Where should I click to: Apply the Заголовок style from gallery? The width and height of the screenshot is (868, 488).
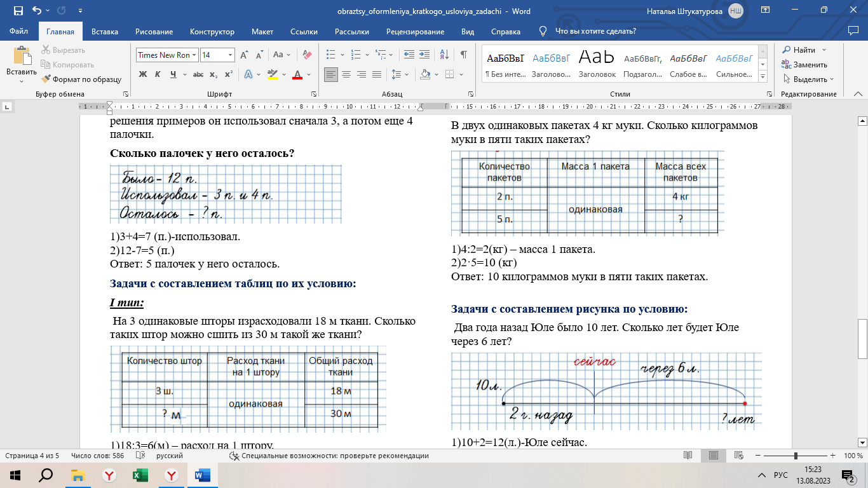(x=597, y=64)
